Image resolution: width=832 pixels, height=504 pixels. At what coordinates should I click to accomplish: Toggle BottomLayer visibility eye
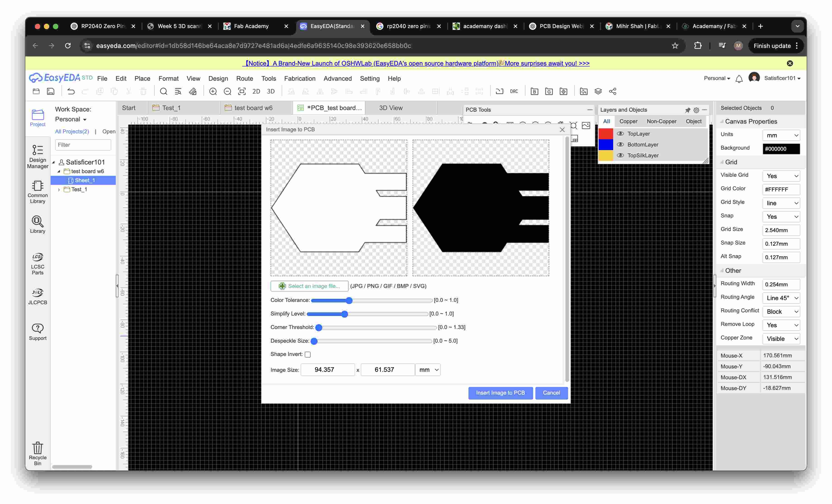point(620,144)
